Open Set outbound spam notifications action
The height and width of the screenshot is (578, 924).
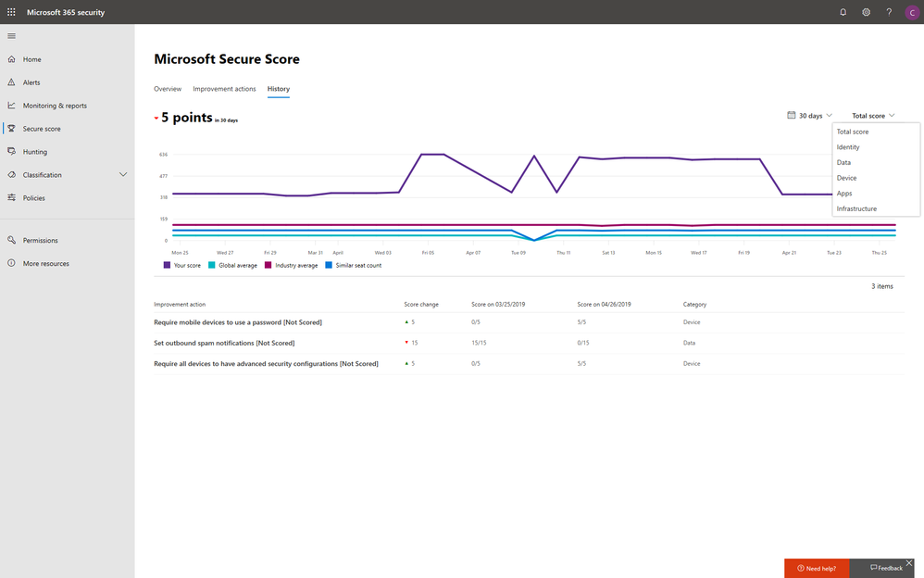210,343
